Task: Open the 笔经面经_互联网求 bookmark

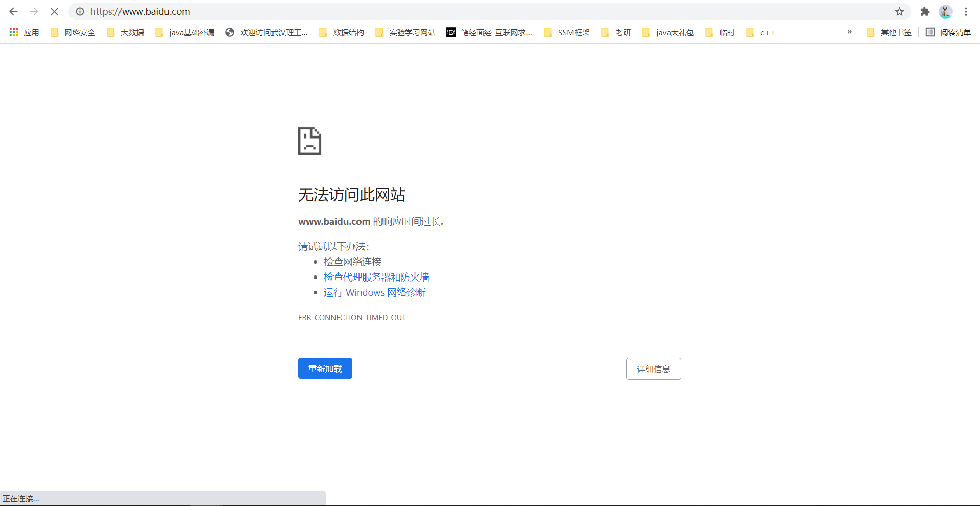Action: 489,32
